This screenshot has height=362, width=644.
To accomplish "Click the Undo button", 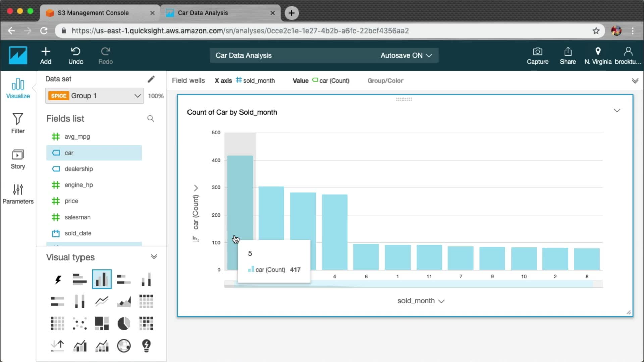I will tap(76, 55).
